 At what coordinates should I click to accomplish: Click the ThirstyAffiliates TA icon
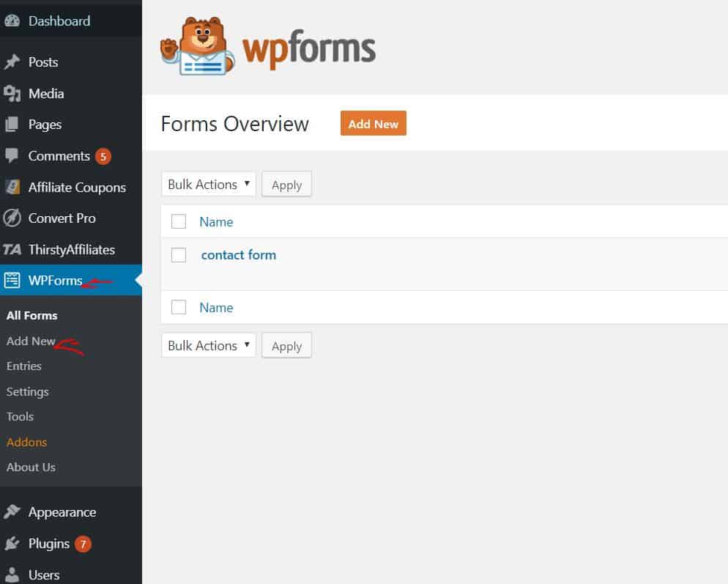click(x=12, y=250)
